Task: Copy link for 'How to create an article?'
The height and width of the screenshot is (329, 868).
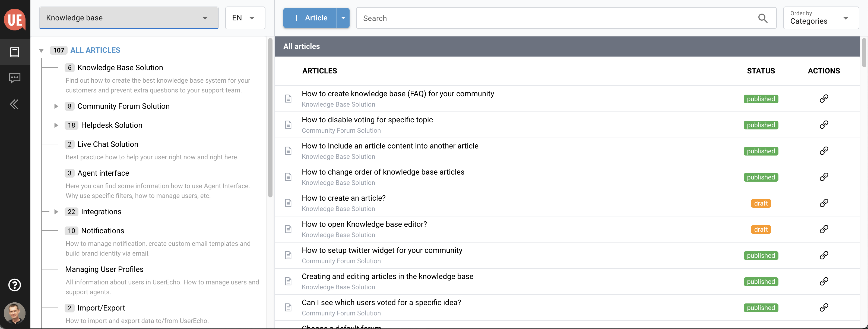Action: [824, 203]
